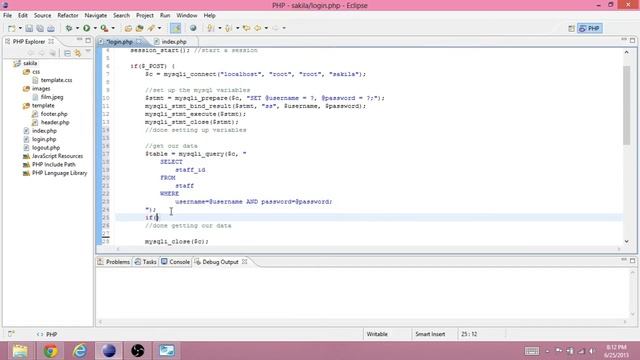Viewport: 640px width, 360px height.
Task: Select footer.php in the tree
Action: click(x=54, y=114)
